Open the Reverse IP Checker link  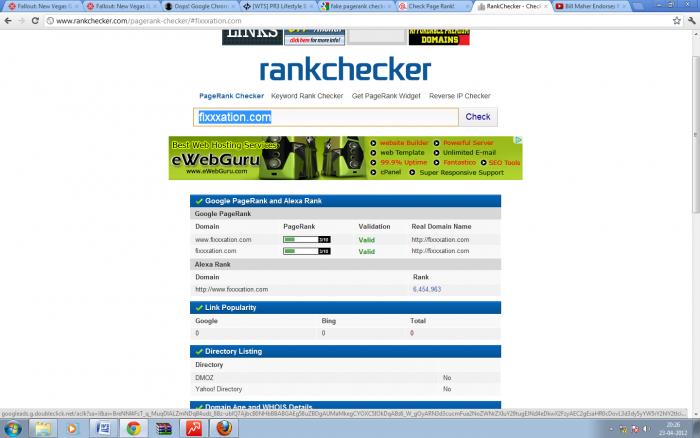tap(460, 96)
